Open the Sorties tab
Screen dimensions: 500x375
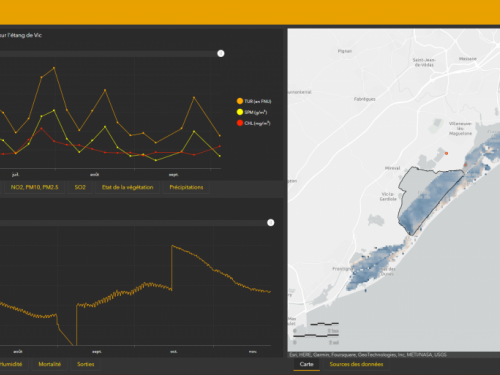(86, 364)
